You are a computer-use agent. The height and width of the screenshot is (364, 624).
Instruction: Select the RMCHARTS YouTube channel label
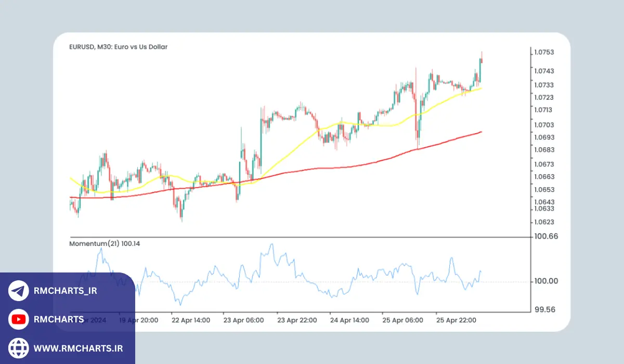coord(60,319)
